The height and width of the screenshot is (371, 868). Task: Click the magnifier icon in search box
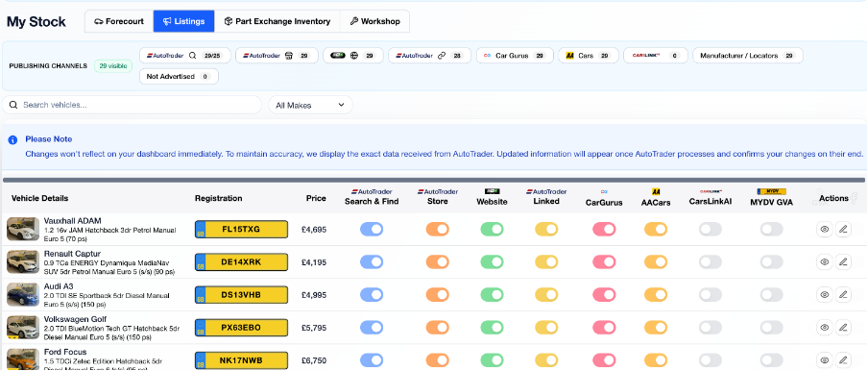tap(13, 105)
